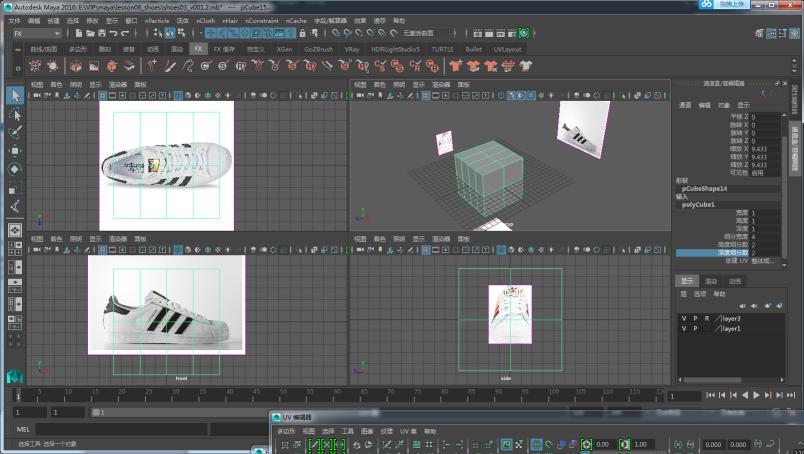Go to end of playback range
Viewport: 804px width, 454px height.
click(791, 395)
